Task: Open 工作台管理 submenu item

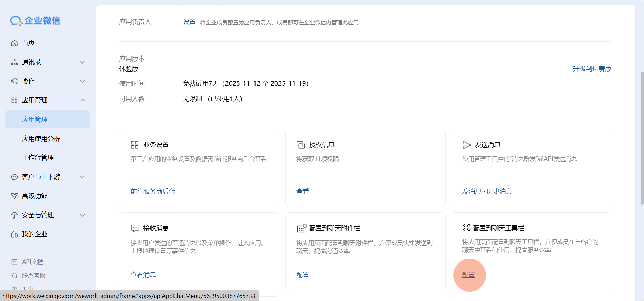Action: (x=38, y=158)
